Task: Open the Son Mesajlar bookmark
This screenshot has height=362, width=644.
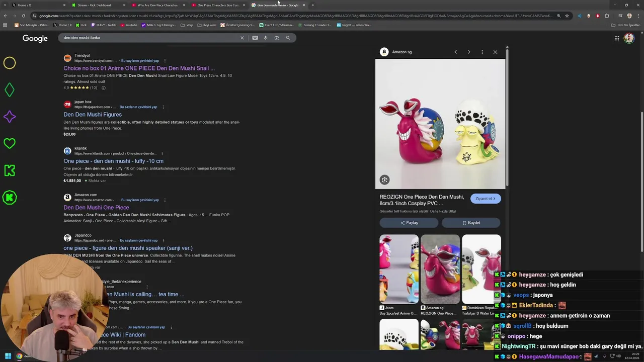Action: (32, 25)
